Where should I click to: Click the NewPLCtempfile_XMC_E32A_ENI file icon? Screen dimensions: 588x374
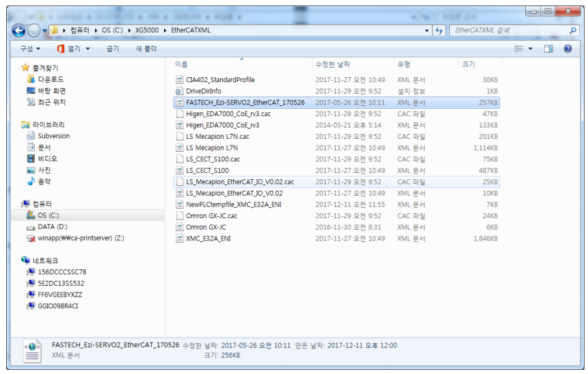pyautogui.click(x=180, y=204)
